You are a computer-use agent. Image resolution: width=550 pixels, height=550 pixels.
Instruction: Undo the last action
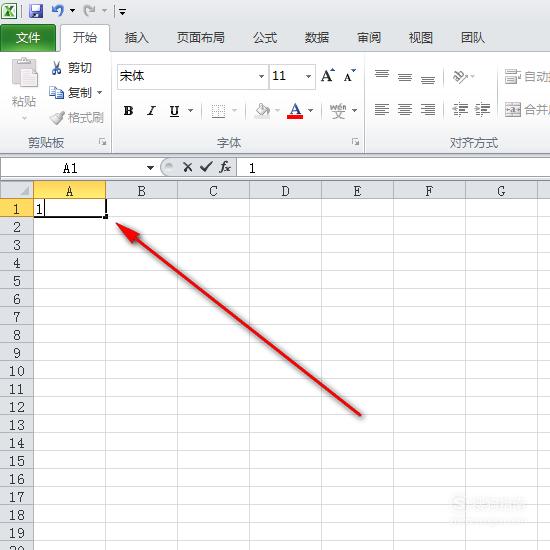click(x=58, y=11)
